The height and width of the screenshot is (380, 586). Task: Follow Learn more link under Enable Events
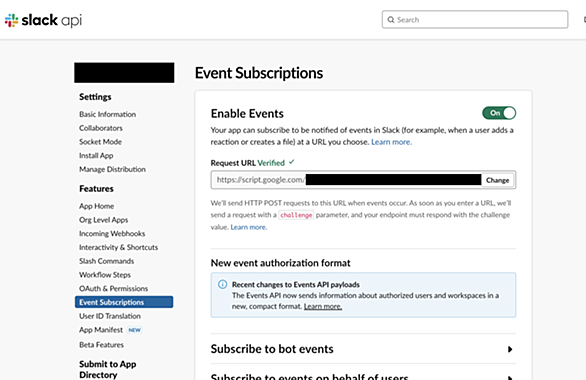coord(391,142)
